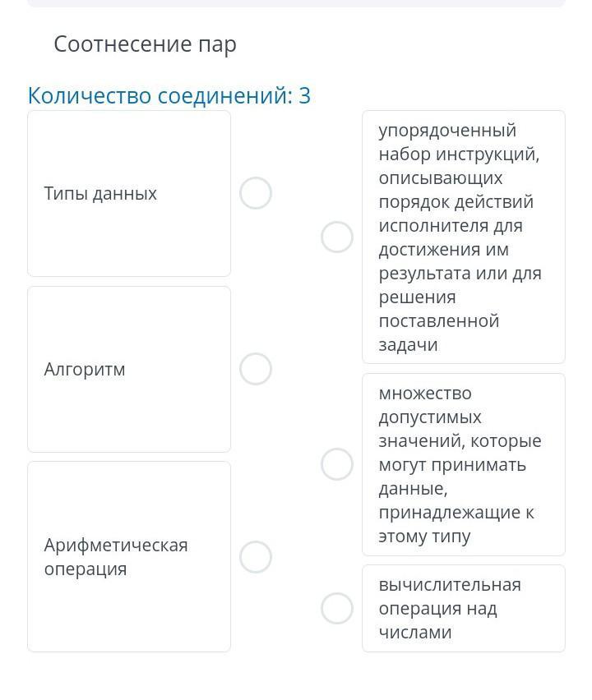Select the radio circle beside Алгоритм
The height and width of the screenshot is (700, 592).
pos(256,370)
